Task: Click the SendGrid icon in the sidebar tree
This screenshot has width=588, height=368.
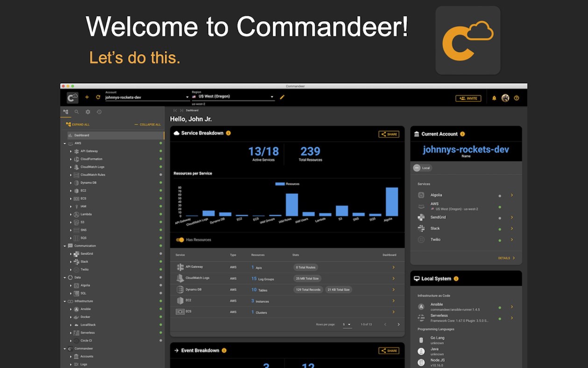Action: pyautogui.click(x=77, y=254)
